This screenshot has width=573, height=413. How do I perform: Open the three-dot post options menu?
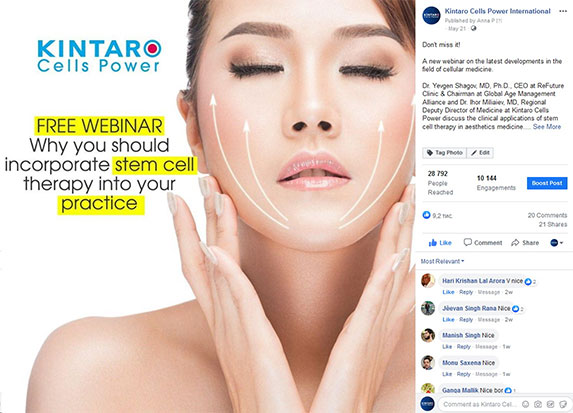tap(563, 11)
